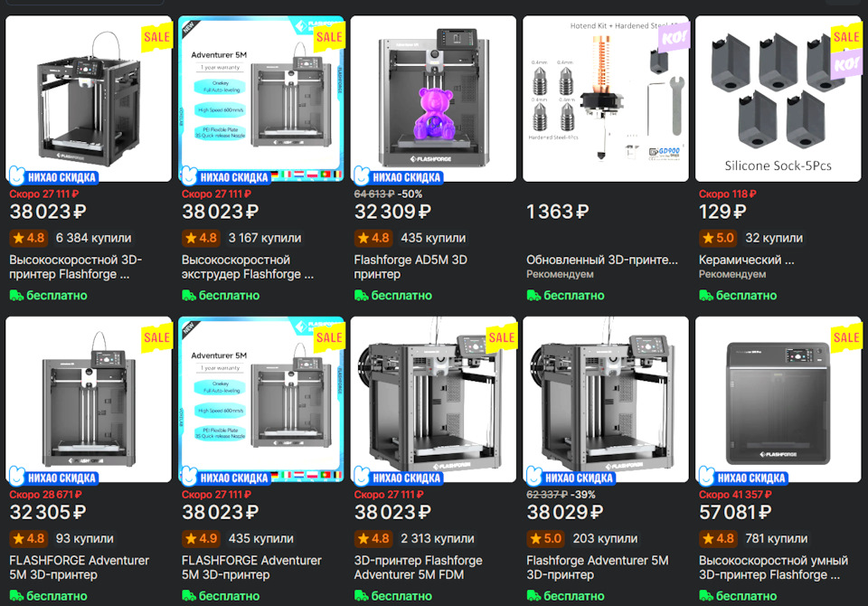The image size is (868, 606).
Task: Open Silicone Sock-5Pcs product image
Action: tap(778, 99)
